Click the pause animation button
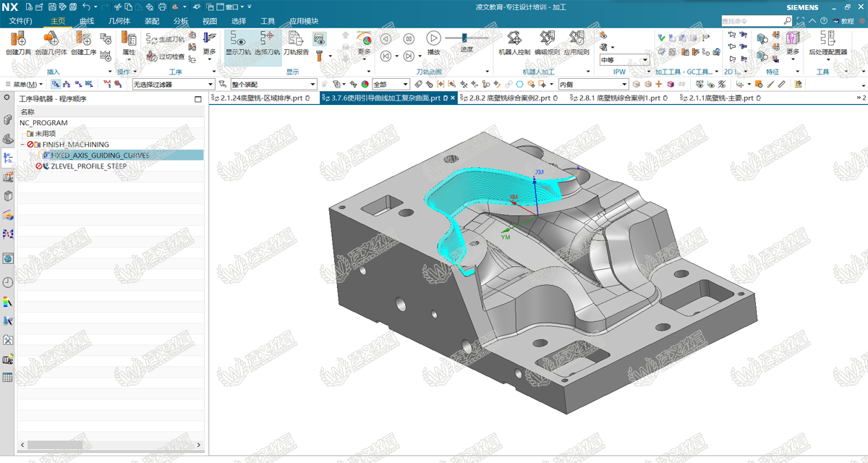 (x=409, y=39)
